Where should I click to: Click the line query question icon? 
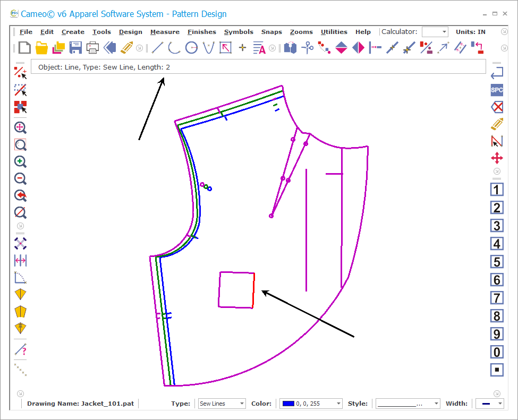coord(20,350)
